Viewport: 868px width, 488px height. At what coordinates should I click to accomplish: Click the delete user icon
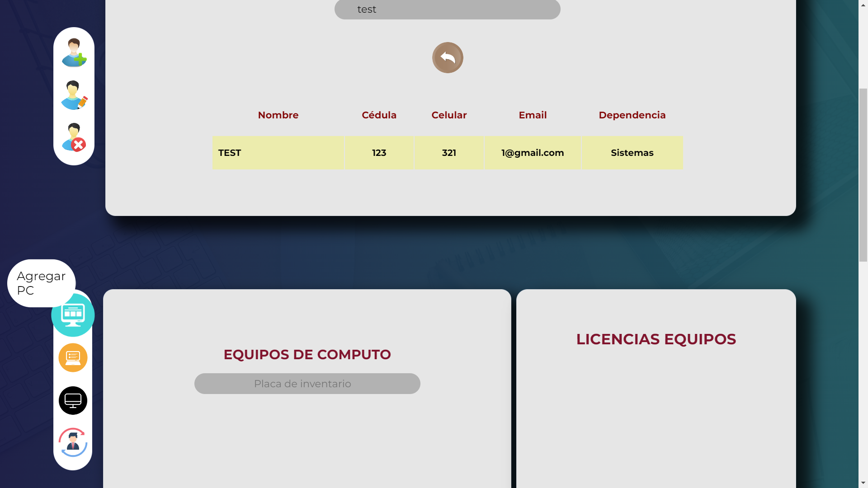74,137
